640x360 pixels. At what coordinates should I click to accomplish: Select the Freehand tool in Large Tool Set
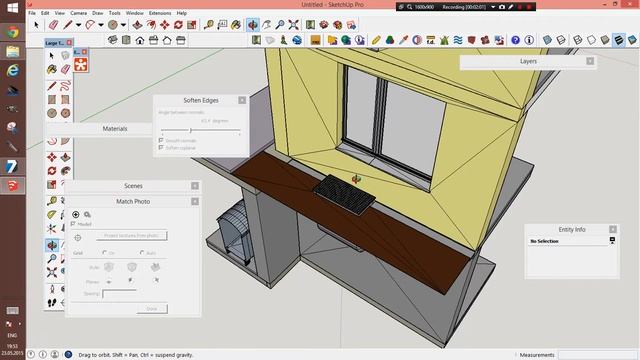click(65, 86)
